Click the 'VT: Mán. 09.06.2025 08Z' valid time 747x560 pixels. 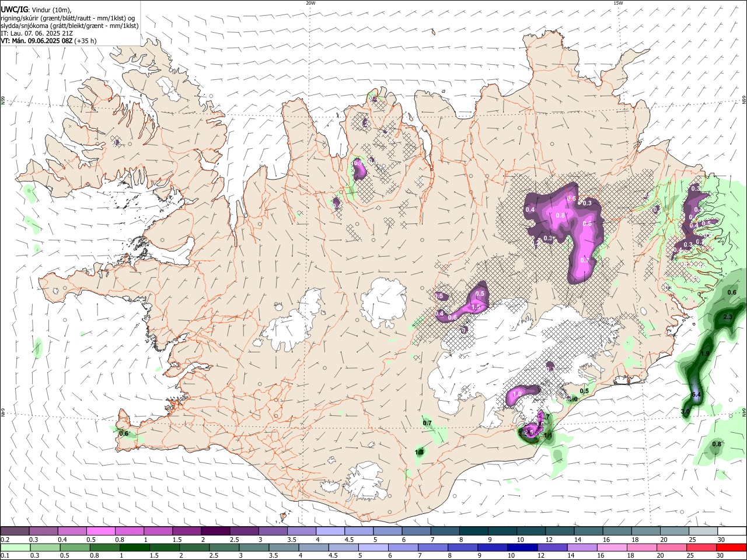[x=36, y=41]
